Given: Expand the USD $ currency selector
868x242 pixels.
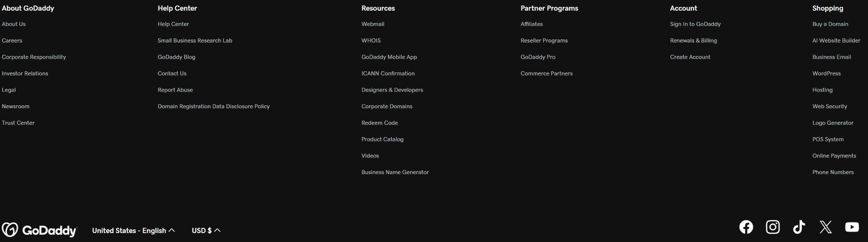Looking at the screenshot, I should tap(206, 231).
